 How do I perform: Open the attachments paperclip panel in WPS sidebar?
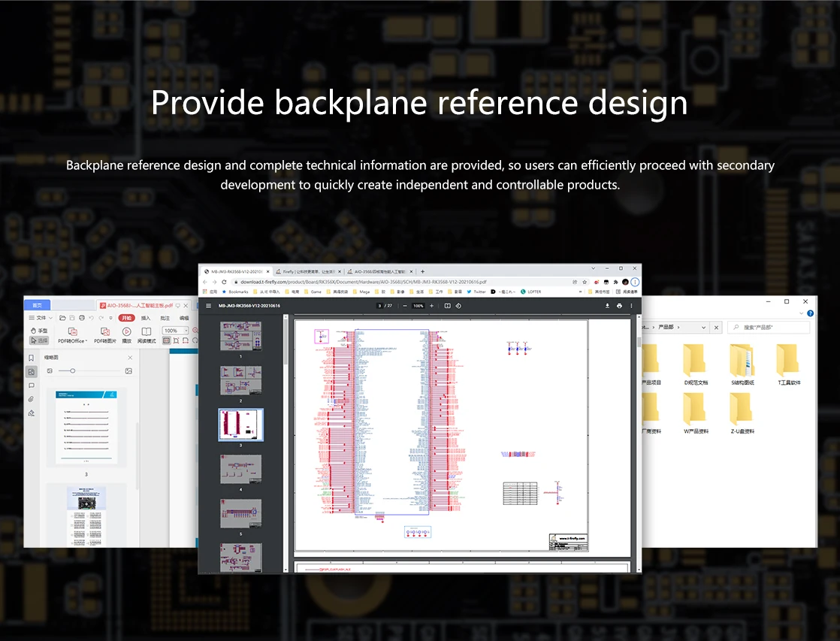32,399
